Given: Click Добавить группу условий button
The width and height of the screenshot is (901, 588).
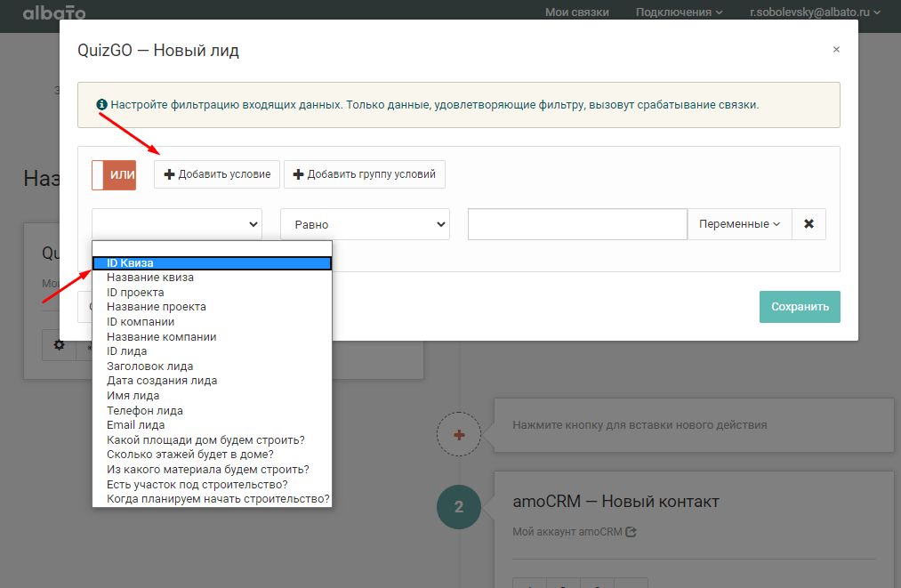Looking at the screenshot, I should tap(365, 174).
